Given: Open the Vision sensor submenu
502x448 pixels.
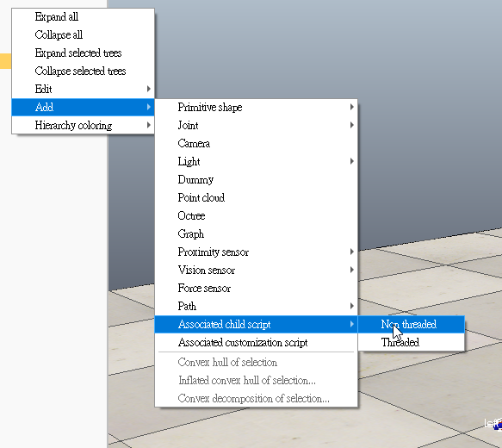Looking at the screenshot, I should coord(256,270).
